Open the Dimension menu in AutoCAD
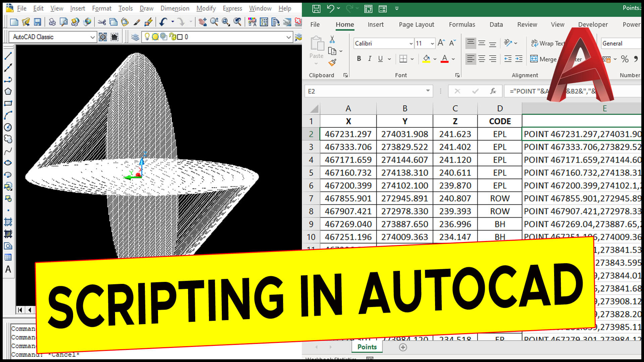Screen dimensions: 644x362 [x=175, y=8]
